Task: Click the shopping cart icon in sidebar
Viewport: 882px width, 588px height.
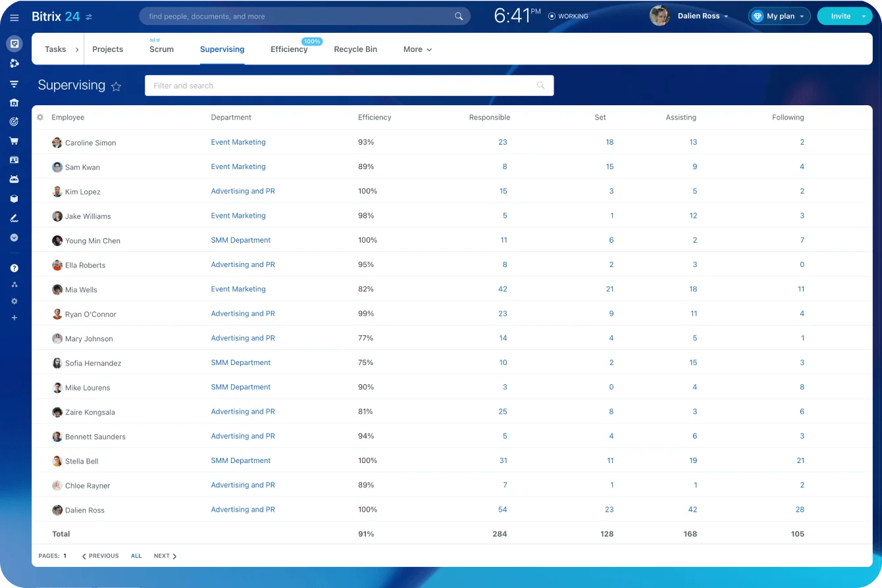Action: [14, 141]
